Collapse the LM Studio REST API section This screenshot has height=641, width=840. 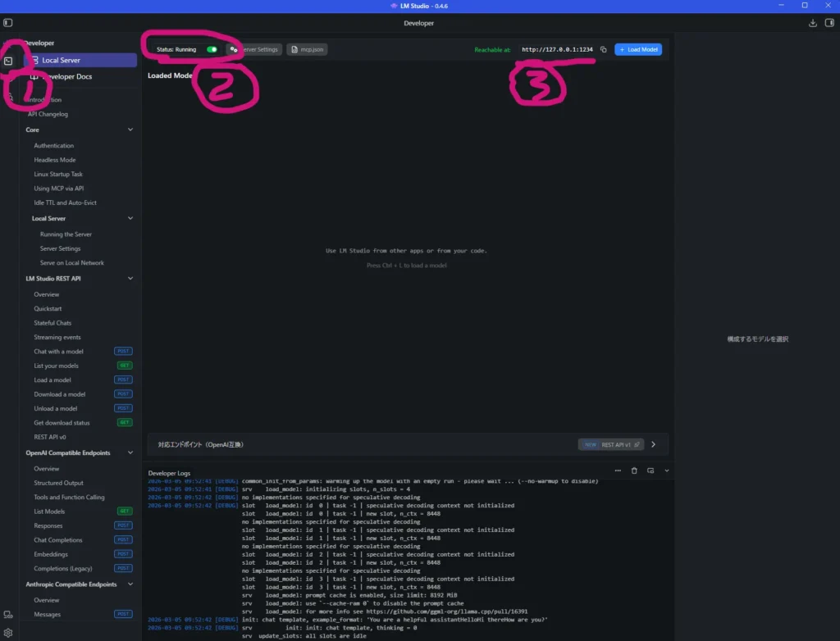point(130,279)
